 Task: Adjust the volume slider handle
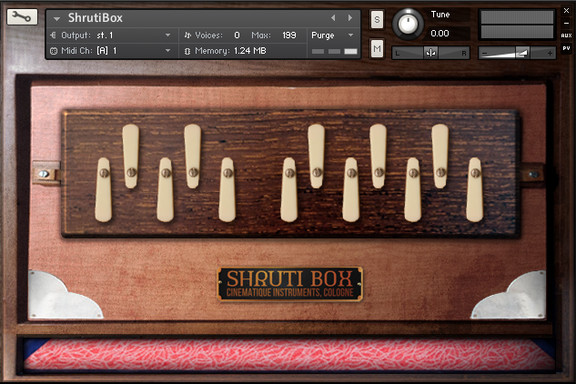click(x=522, y=53)
